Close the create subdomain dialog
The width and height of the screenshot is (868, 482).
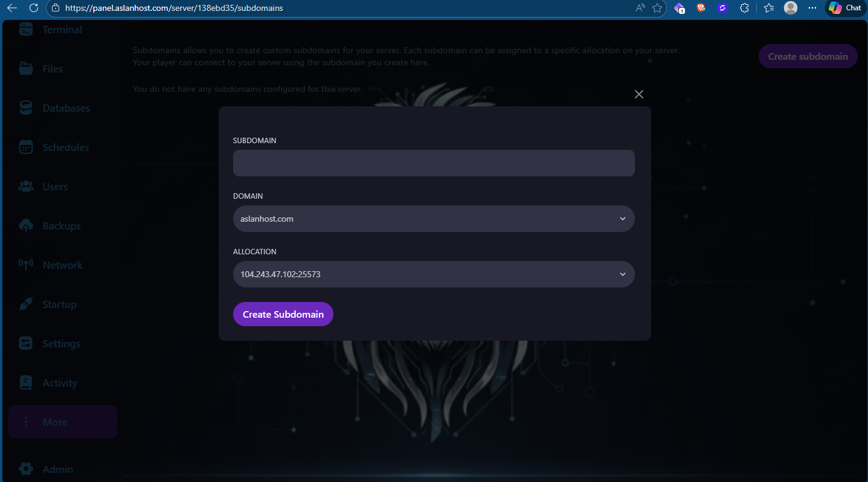pyautogui.click(x=638, y=94)
